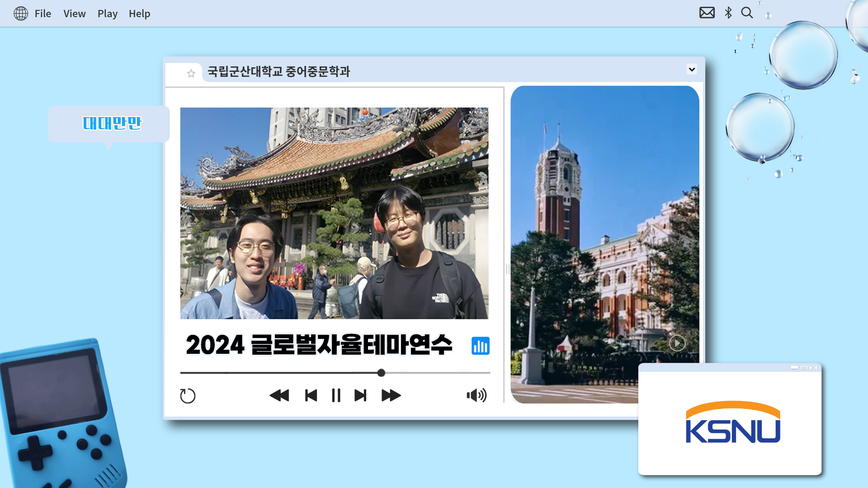Mute with the speaker volume icon
This screenshot has width=868, height=488.
476,395
